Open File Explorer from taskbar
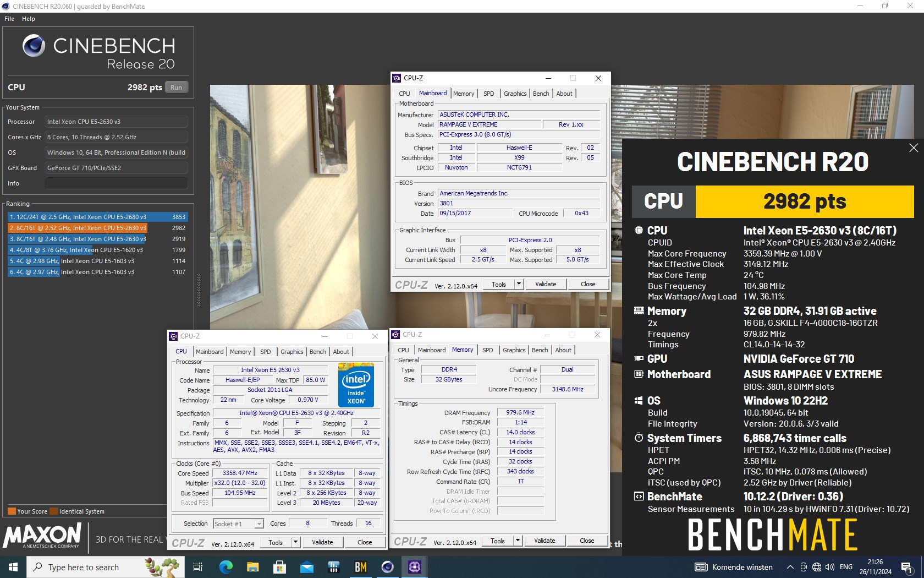Viewport: 924px width, 578px height. 252,567
